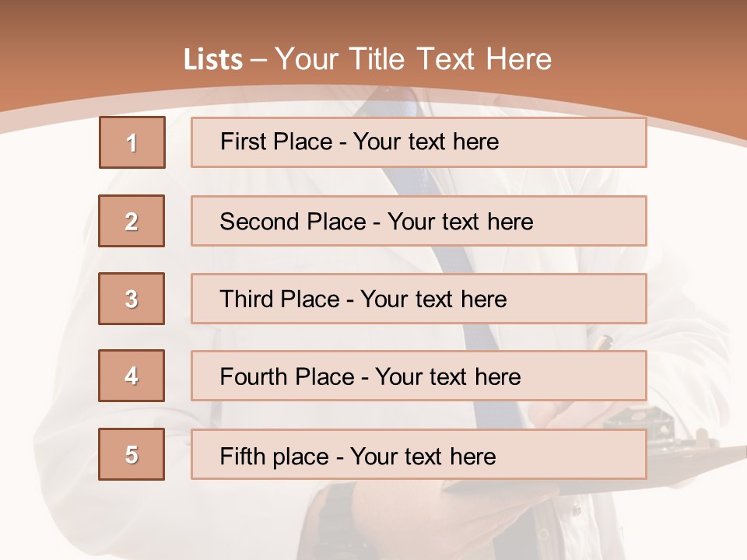The image size is (747, 560).
Task: Click the word 'Fifth' in last row
Action: click(242, 456)
